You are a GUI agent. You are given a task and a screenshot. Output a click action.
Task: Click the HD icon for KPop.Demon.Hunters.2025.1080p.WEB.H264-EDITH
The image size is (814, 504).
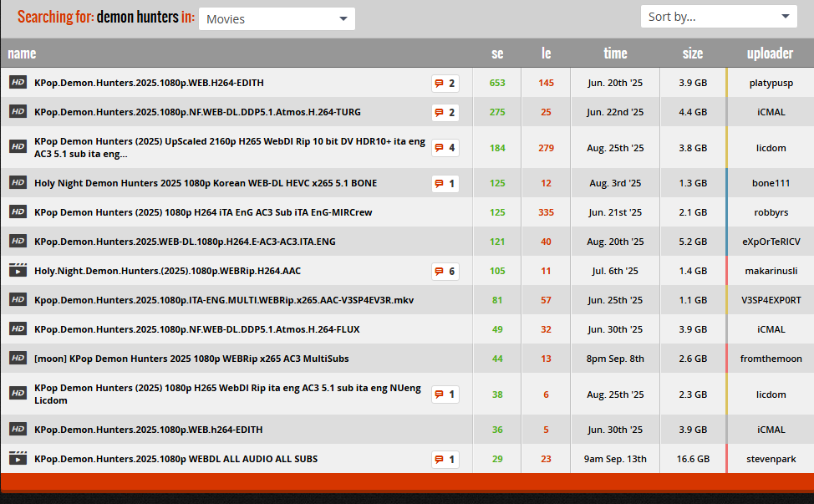tap(18, 83)
